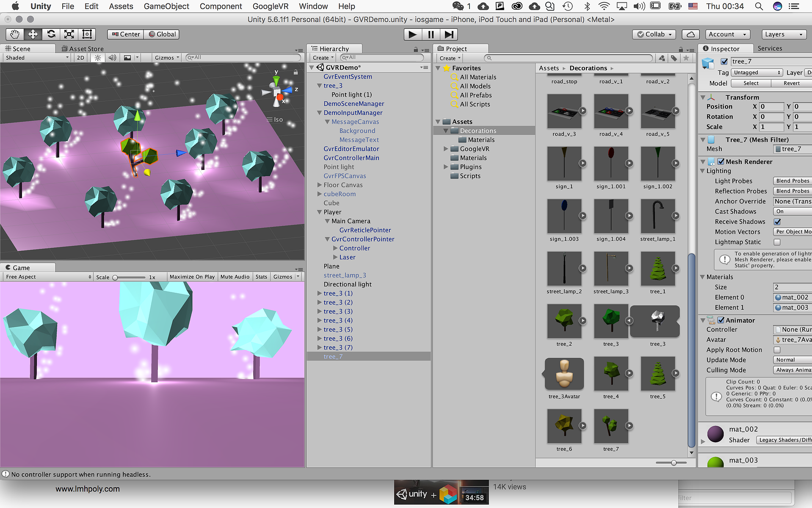
Task: Enable Apply Root Motion checkbox
Action: click(777, 350)
